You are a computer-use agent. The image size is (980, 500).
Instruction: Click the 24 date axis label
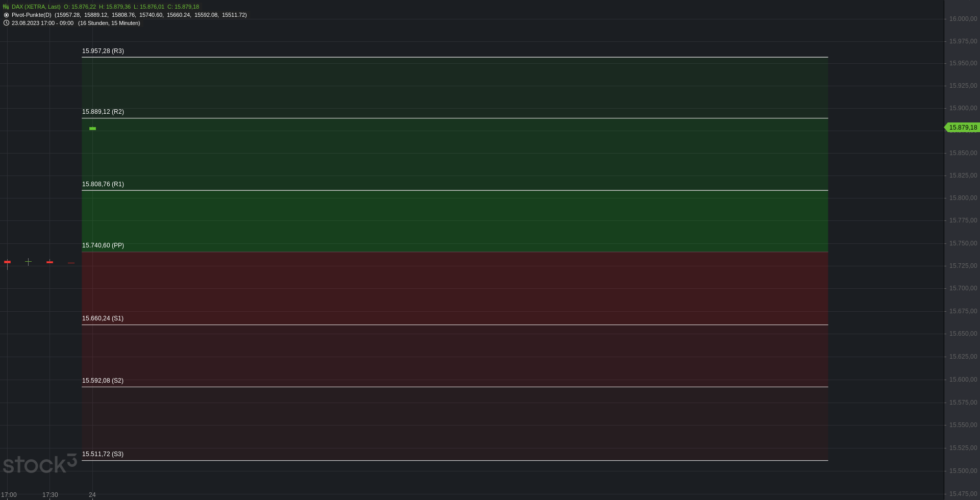[92, 495]
